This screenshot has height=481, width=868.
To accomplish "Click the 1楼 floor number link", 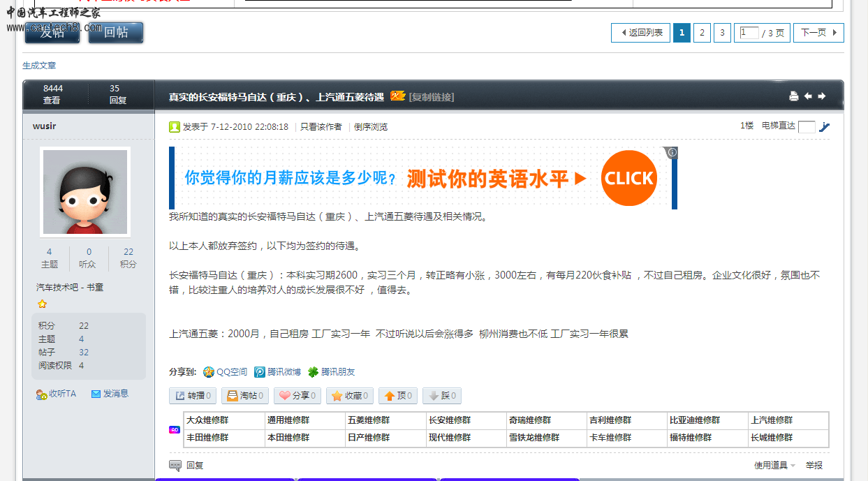I will [x=746, y=126].
